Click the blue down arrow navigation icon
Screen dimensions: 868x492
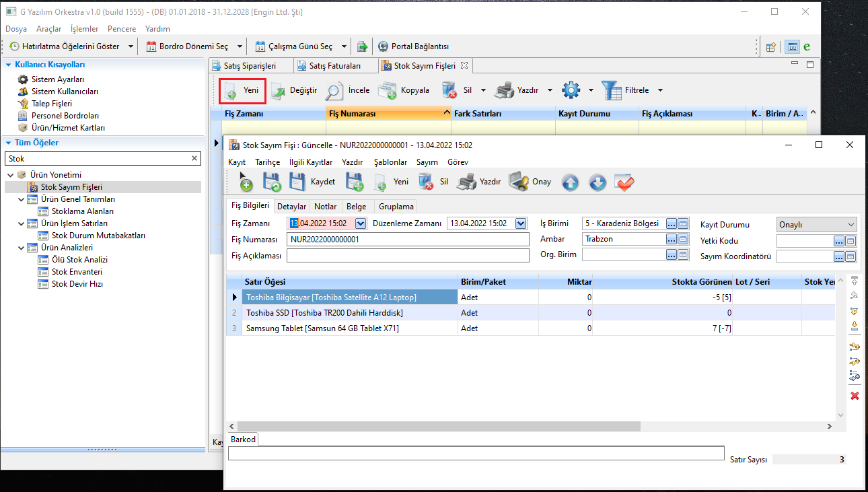tap(597, 182)
